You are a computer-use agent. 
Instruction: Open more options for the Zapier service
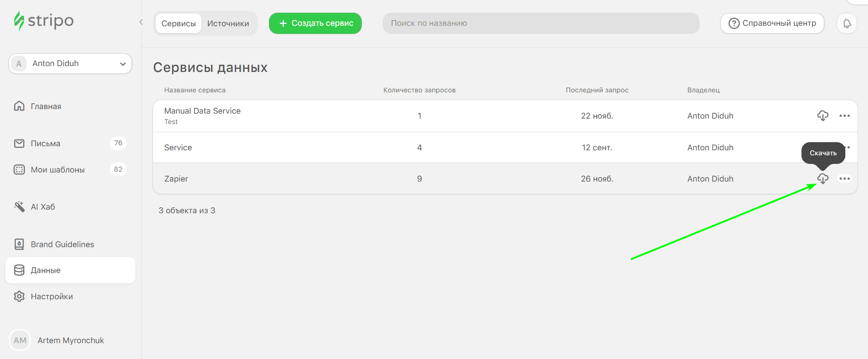tap(844, 179)
